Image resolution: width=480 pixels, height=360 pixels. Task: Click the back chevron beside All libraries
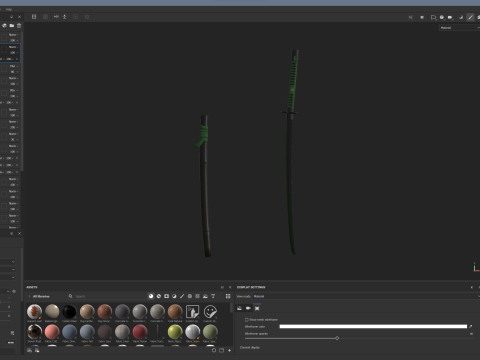[x=29, y=296]
